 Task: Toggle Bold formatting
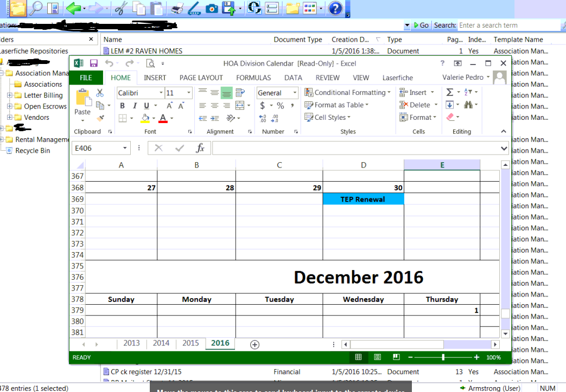click(122, 106)
